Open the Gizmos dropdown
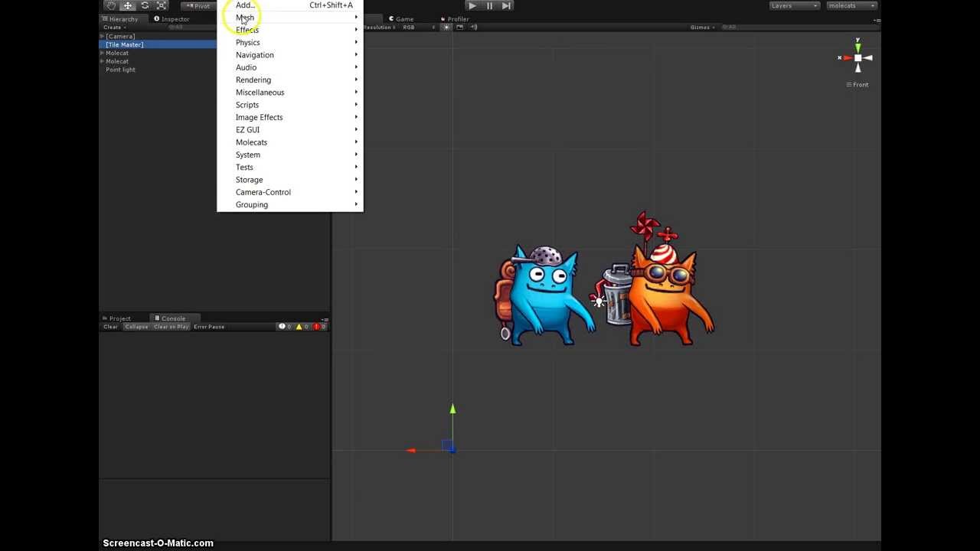The width and height of the screenshot is (980, 551). [x=703, y=28]
